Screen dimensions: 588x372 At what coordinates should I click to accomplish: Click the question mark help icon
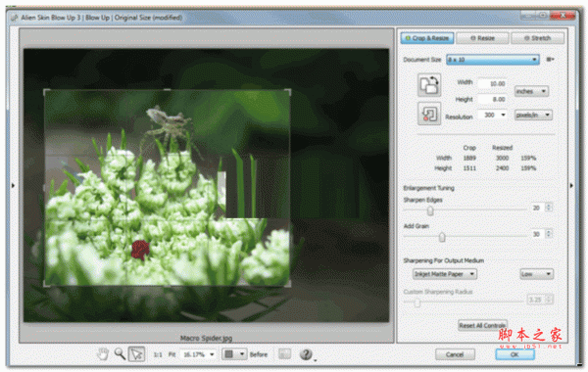pos(306,354)
